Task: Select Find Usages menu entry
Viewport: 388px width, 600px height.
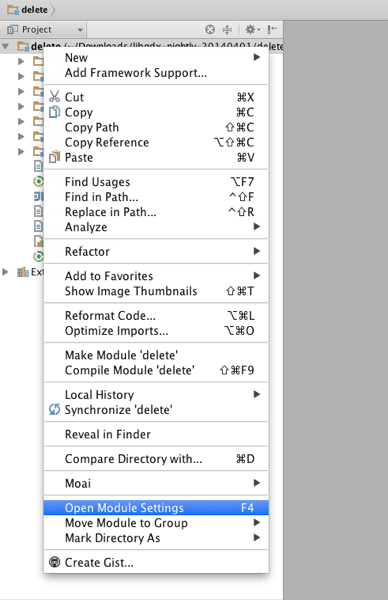Action: click(x=156, y=182)
